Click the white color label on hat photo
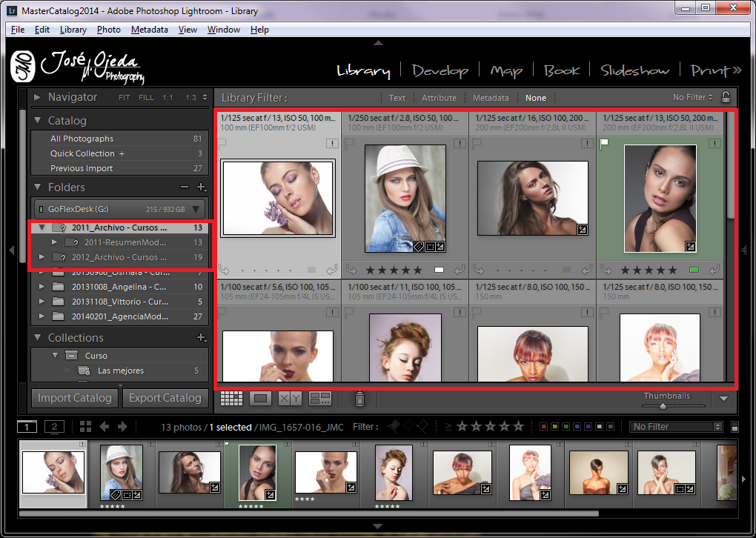Image resolution: width=756 pixels, height=538 pixels. tap(440, 270)
